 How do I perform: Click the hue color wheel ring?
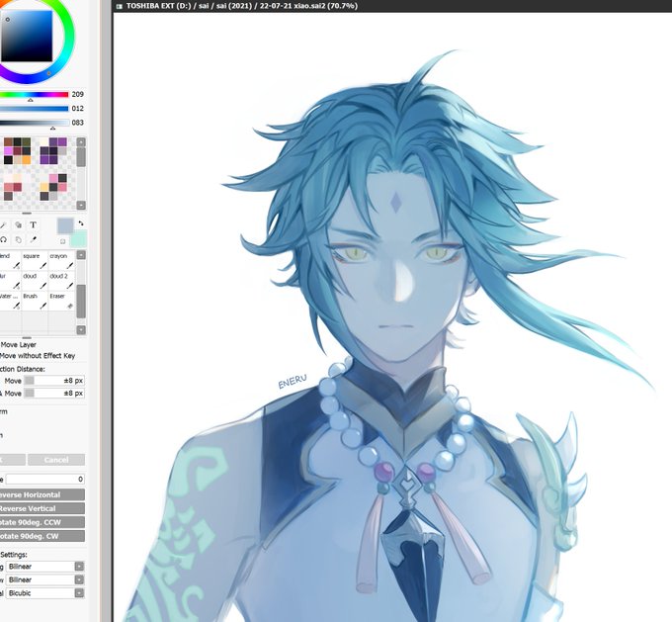point(70,36)
